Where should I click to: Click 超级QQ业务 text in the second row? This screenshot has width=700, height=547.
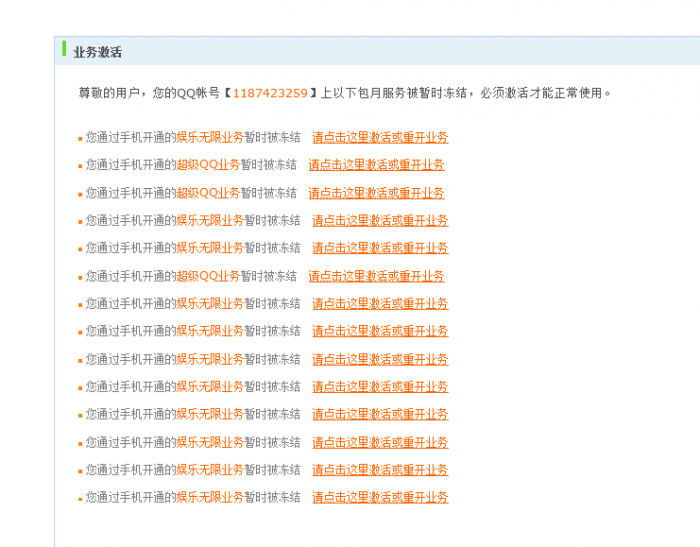tap(208, 165)
